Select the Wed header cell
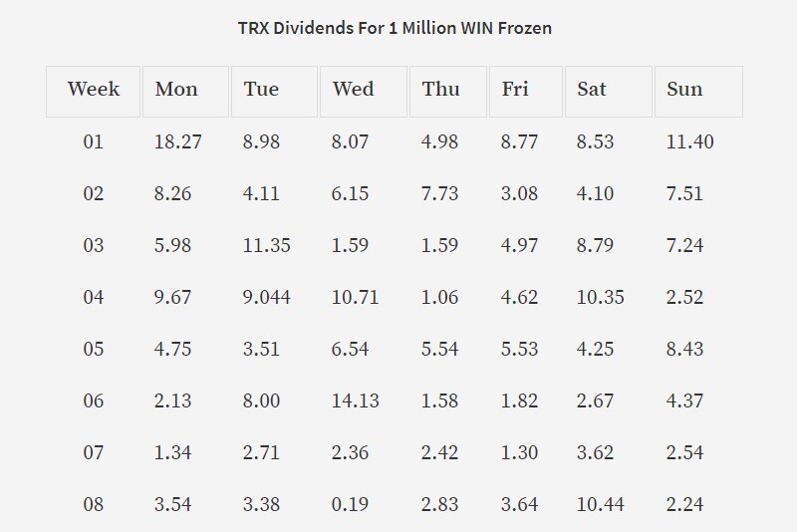 tap(364, 92)
